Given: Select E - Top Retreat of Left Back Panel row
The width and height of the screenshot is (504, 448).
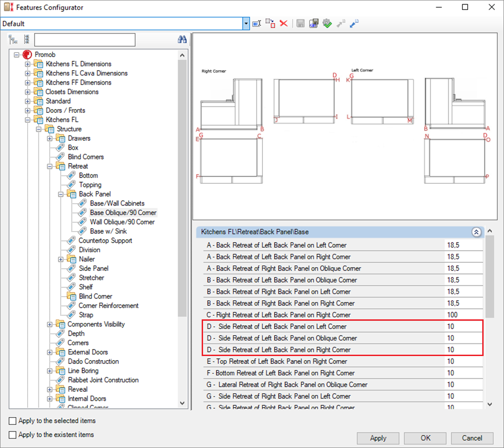Looking at the screenshot, I should point(343,361).
